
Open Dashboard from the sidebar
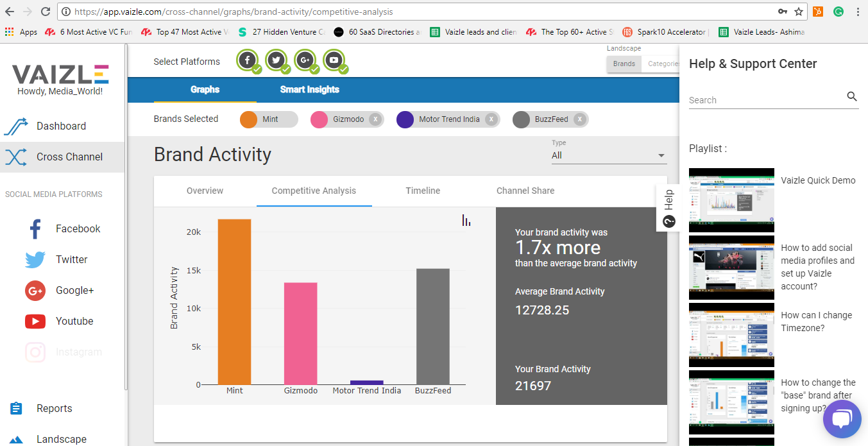(62, 126)
